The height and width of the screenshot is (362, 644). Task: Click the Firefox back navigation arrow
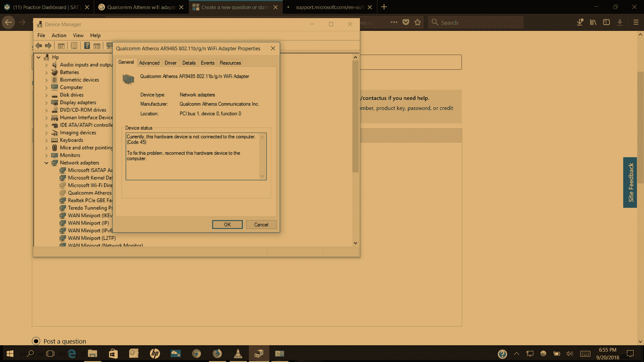click(8, 22)
